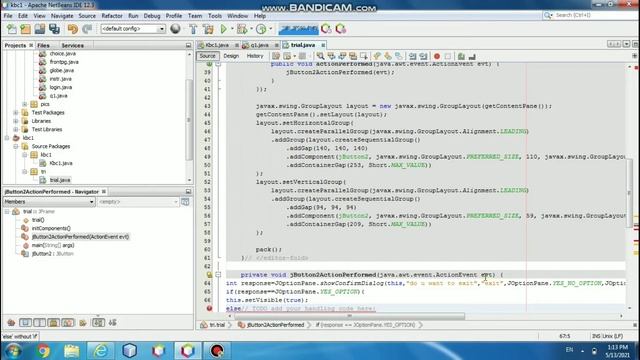Switch to the Design view button
640x360 pixels.
pos(231,56)
